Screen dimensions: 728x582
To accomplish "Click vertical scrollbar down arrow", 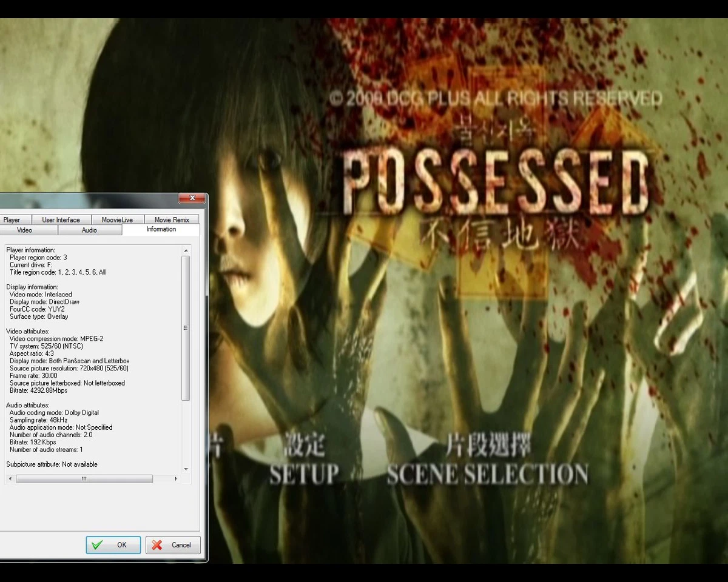I will pyautogui.click(x=186, y=469).
